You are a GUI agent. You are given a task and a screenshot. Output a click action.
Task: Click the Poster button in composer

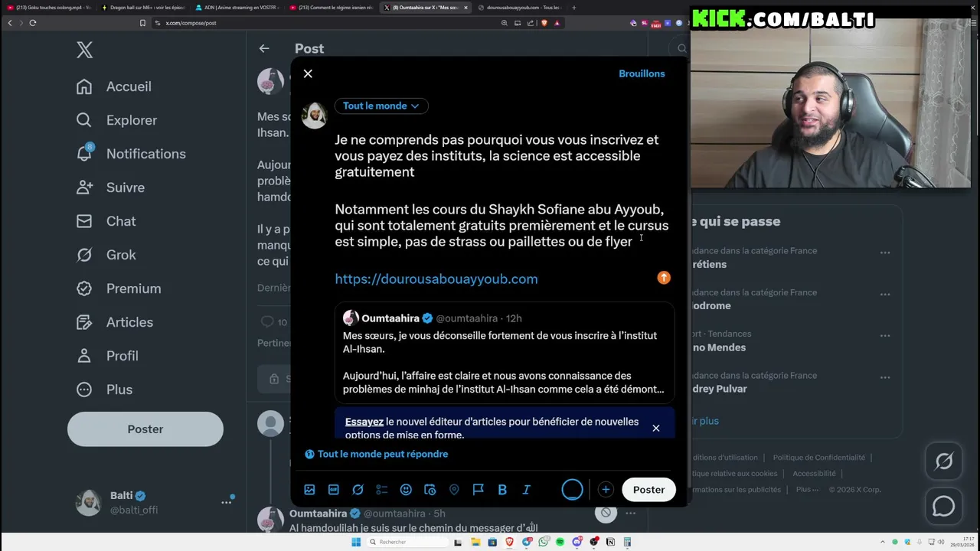pos(648,490)
